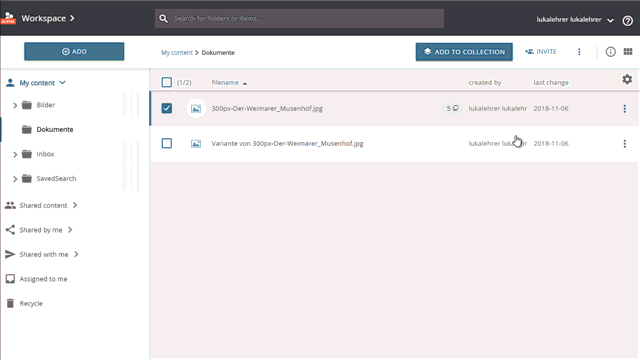Click the Shared with me send icon
640x360 pixels.
[10, 254]
